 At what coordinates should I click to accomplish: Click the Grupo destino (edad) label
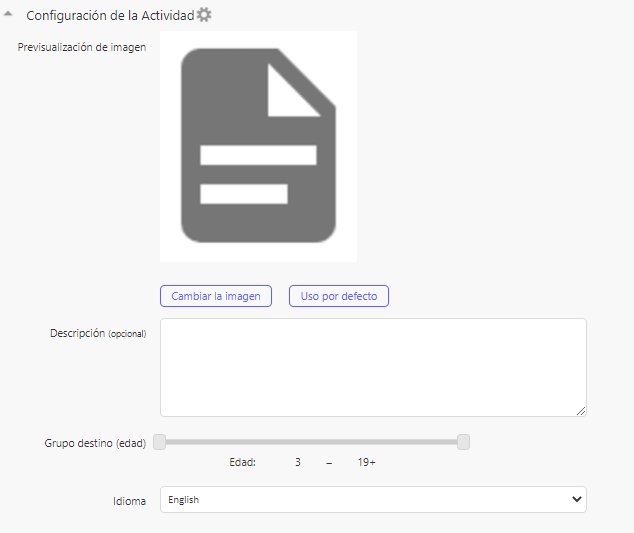pyautogui.click(x=95, y=443)
